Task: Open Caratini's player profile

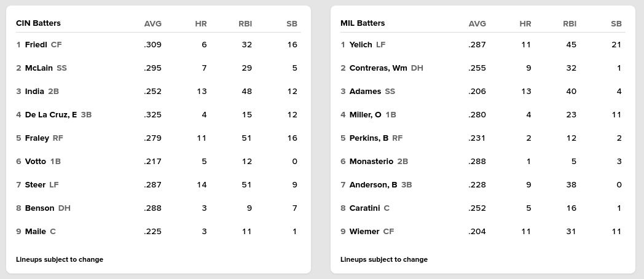Action: pyautogui.click(x=364, y=208)
